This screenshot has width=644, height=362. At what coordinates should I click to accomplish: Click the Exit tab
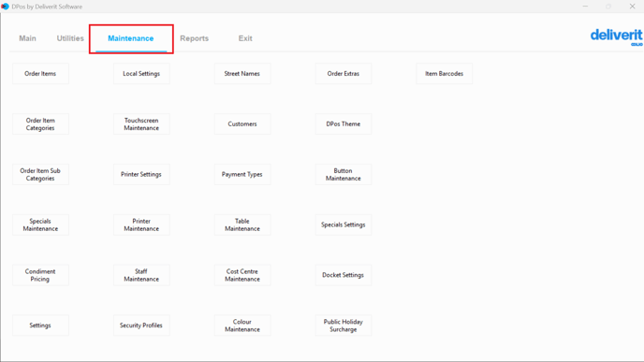(245, 38)
